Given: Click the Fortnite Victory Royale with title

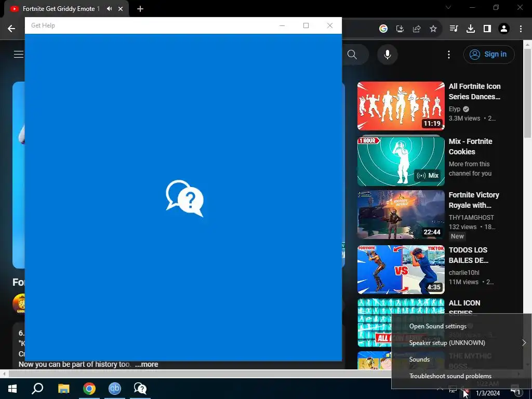Looking at the screenshot, I should [x=474, y=200].
